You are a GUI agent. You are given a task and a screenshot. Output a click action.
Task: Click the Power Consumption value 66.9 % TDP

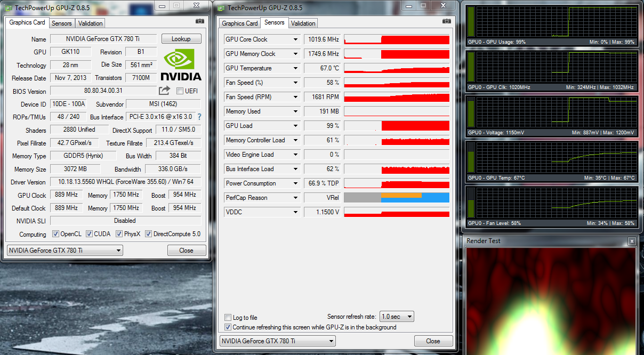point(322,183)
